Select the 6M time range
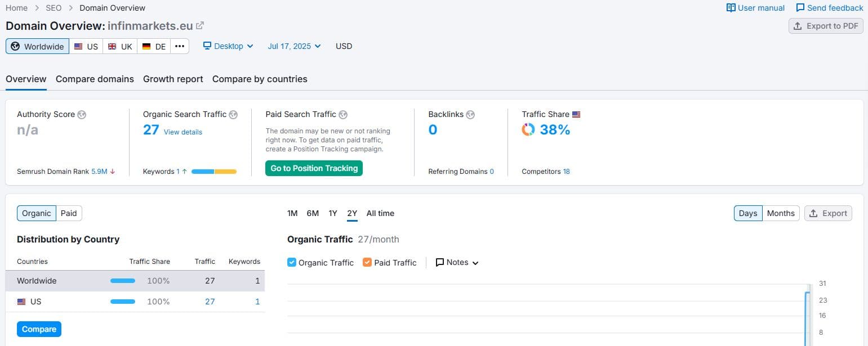 pyautogui.click(x=313, y=213)
